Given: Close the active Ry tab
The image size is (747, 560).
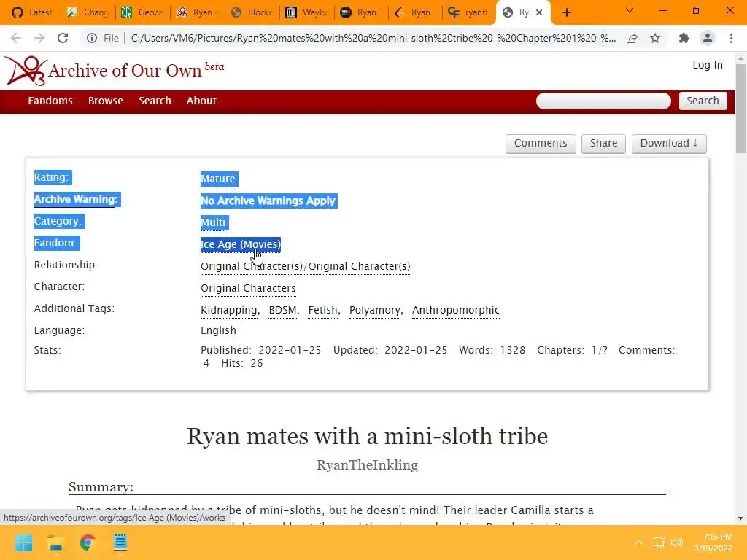Looking at the screenshot, I should tap(539, 12).
